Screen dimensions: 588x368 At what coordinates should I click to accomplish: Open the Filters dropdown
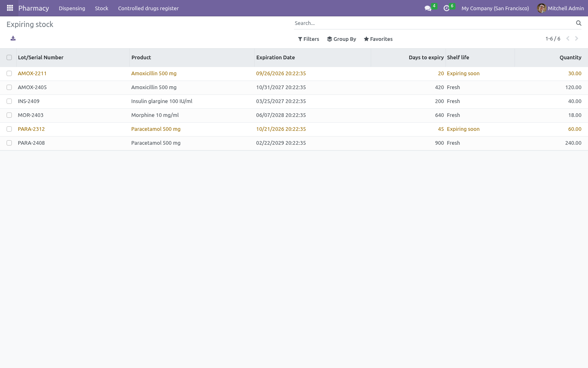pos(309,39)
